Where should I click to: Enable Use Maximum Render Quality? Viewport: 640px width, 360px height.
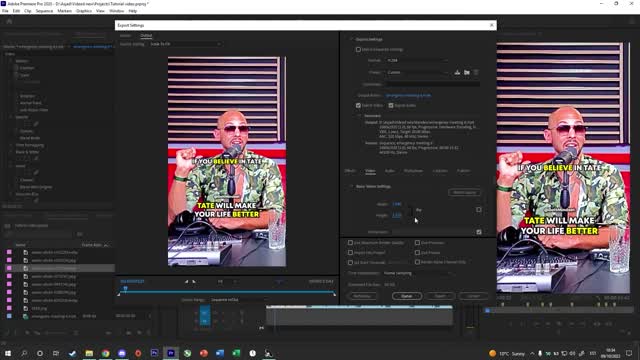350,242
